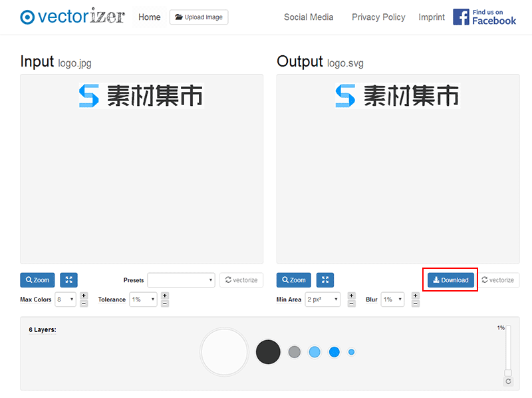Increase Min Area with plus button

coord(351,296)
